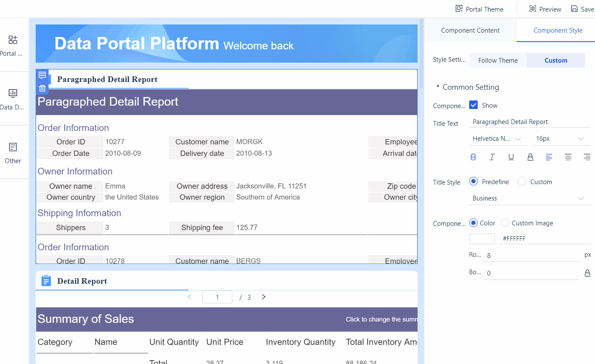
Task: Click the rounded corner value field
Action: [x=531, y=255]
